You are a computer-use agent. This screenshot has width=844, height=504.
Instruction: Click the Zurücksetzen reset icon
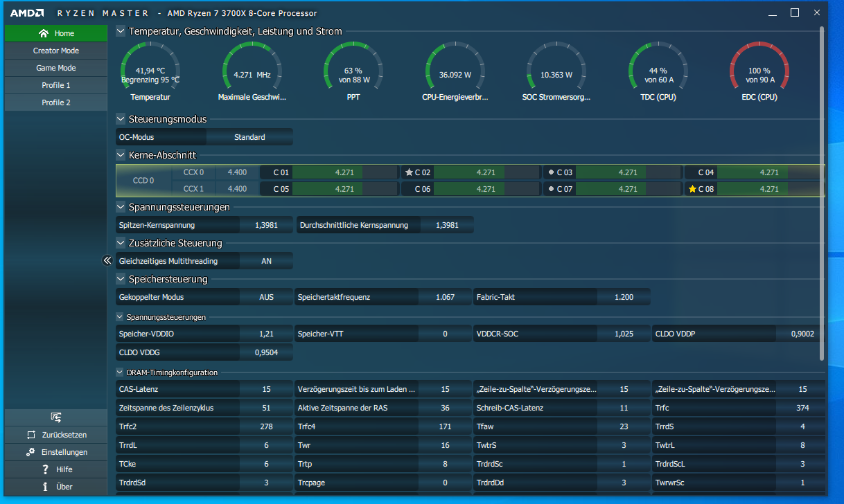(x=30, y=435)
